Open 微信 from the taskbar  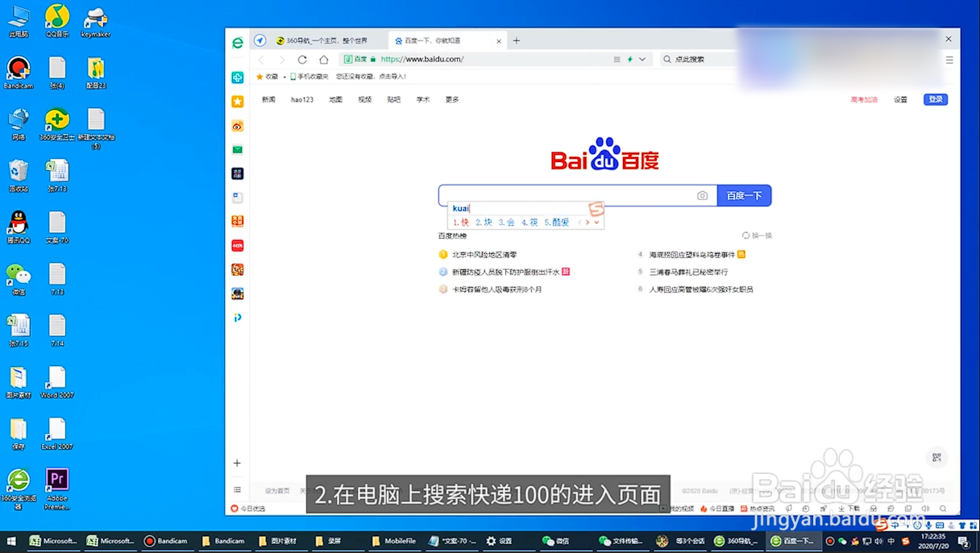click(556, 541)
